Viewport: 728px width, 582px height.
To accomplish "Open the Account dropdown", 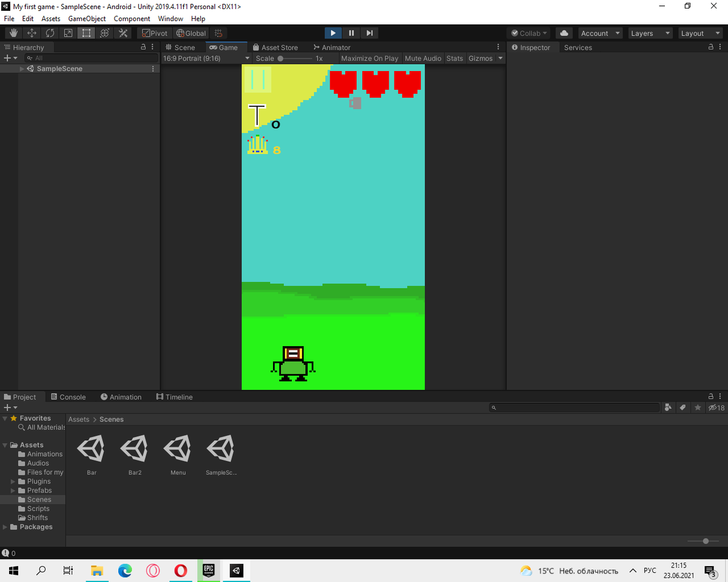I will point(600,33).
